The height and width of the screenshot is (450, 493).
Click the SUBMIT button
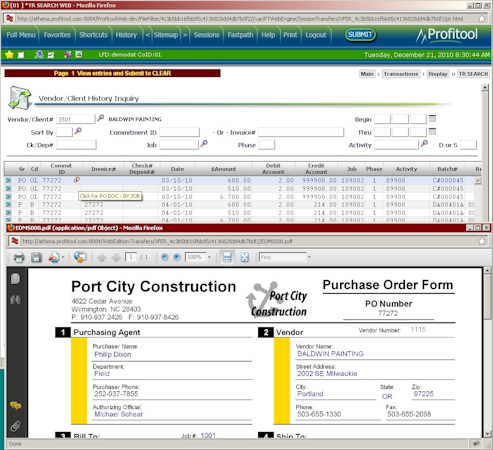tap(360, 35)
